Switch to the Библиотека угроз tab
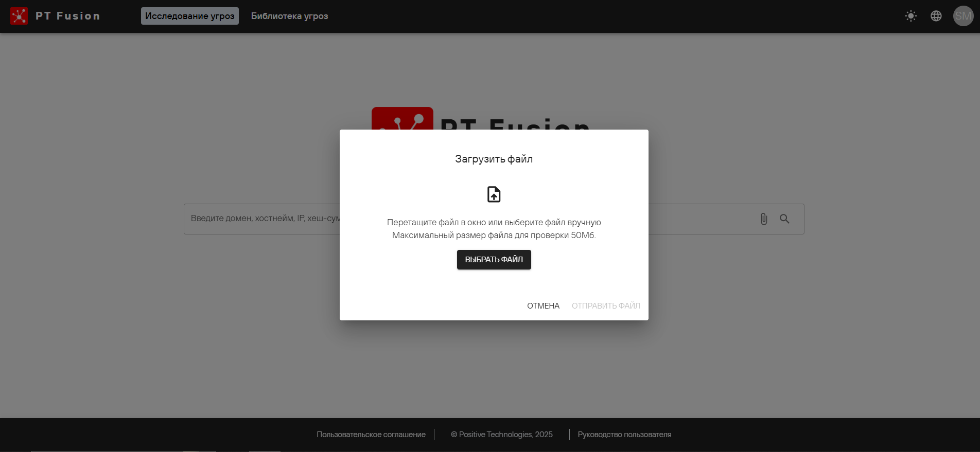The width and height of the screenshot is (980, 452). (289, 16)
